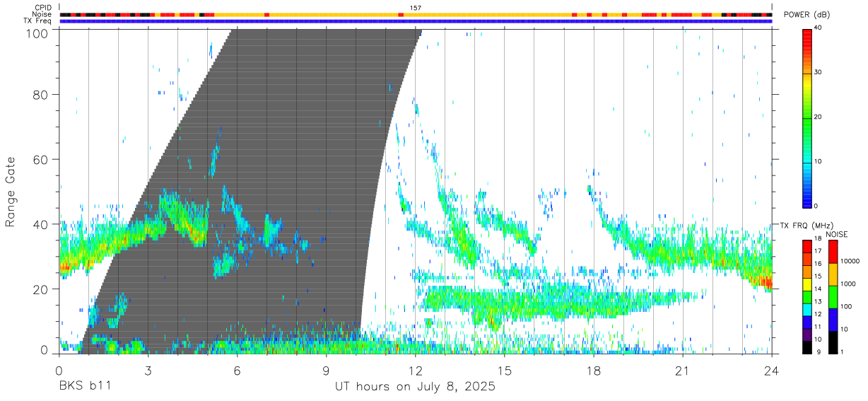Click the blue TX Freq indicator bar
The width and height of the screenshot is (868, 401).
[416, 21]
